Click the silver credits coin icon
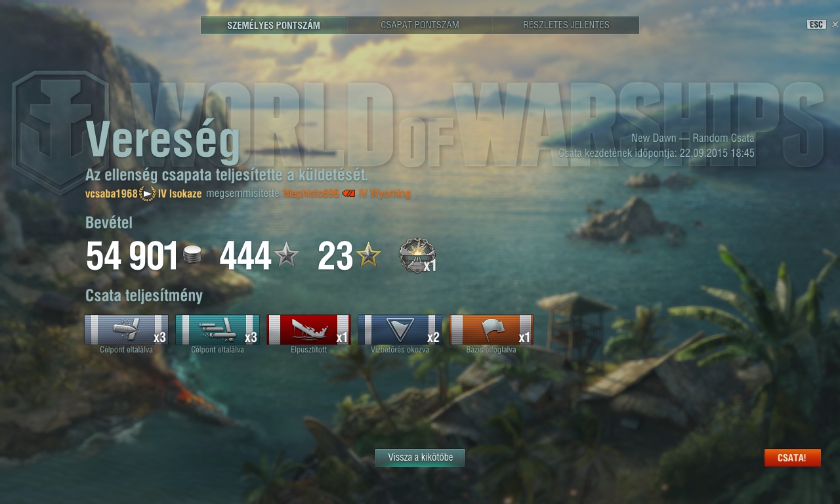 pos(192,255)
